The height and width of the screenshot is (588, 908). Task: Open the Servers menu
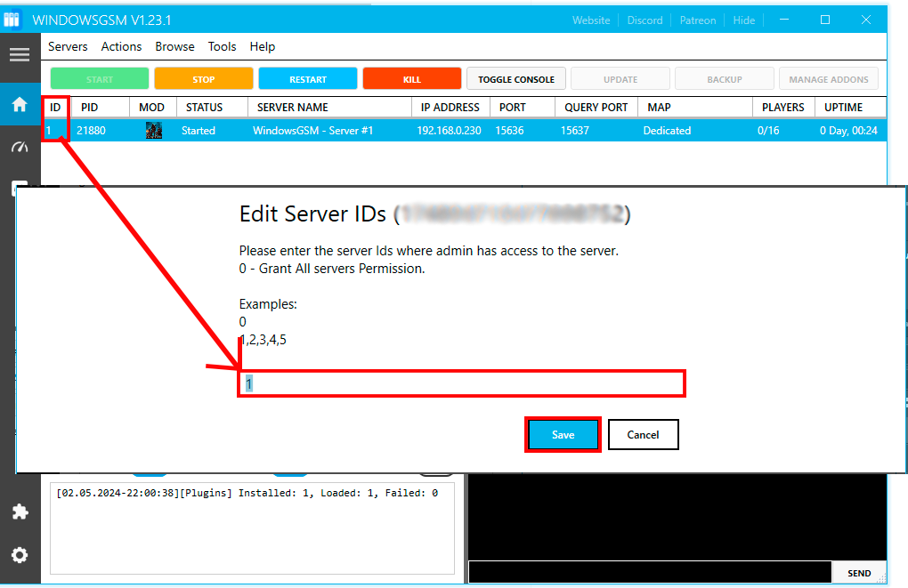point(68,46)
